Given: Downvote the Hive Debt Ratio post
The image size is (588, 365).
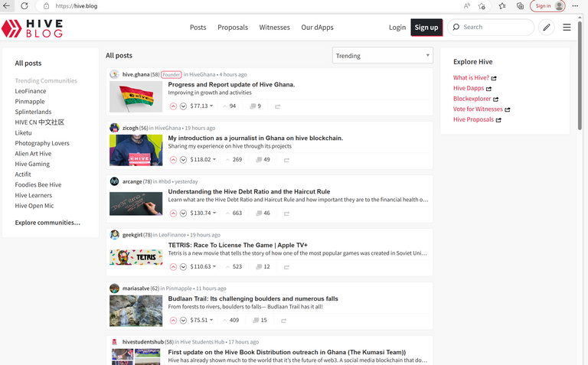Looking at the screenshot, I should tap(183, 213).
